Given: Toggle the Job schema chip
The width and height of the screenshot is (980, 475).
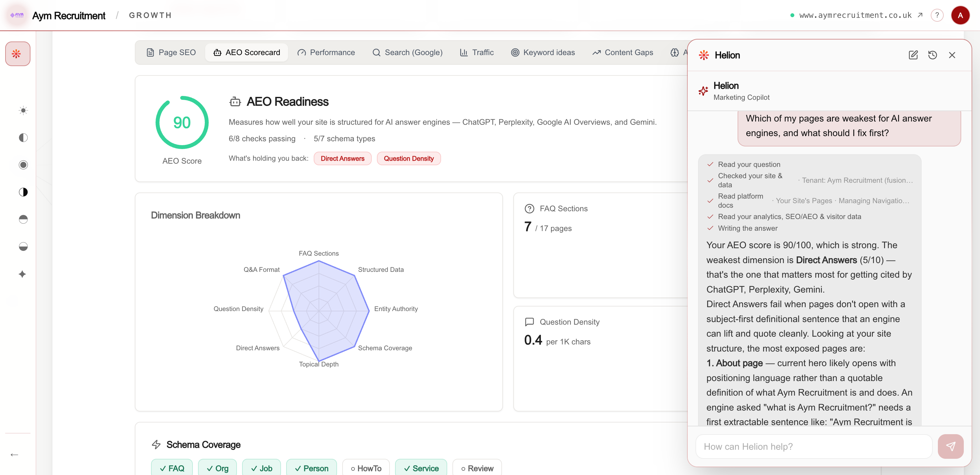Looking at the screenshot, I should point(261,468).
